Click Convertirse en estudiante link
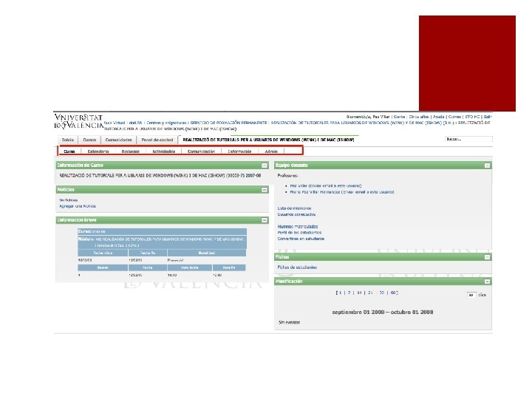 pyautogui.click(x=301, y=239)
